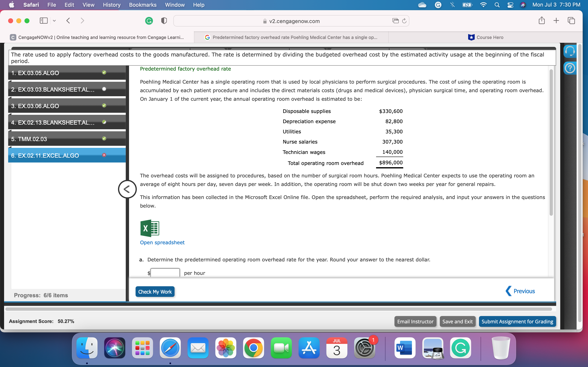588x367 pixels.
Task: Click the privacy shield icon in address bar
Action: pos(164,21)
